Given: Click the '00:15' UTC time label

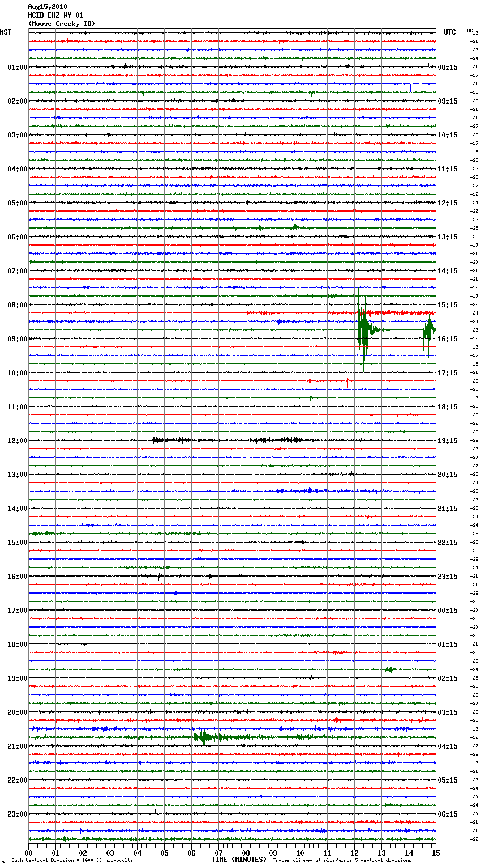Looking at the screenshot, I should (x=448, y=611).
